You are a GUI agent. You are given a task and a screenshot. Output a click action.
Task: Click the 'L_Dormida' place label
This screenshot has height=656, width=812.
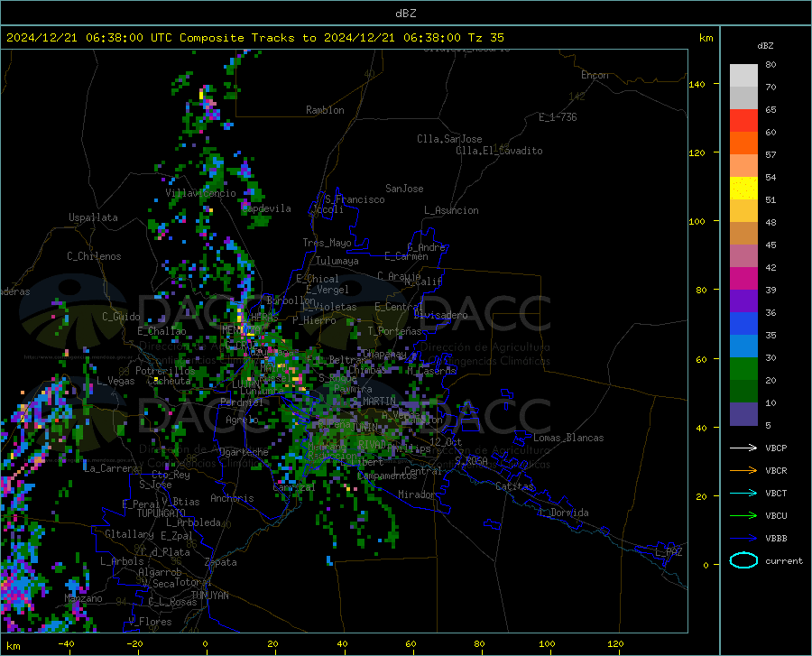click(563, 513)
